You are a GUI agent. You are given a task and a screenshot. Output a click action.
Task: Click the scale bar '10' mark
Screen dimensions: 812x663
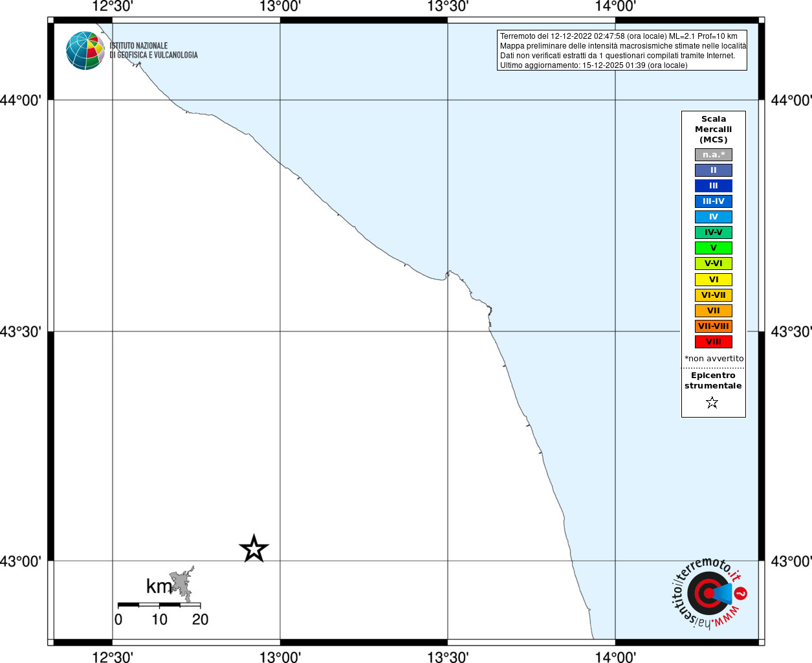click(159, 620)
